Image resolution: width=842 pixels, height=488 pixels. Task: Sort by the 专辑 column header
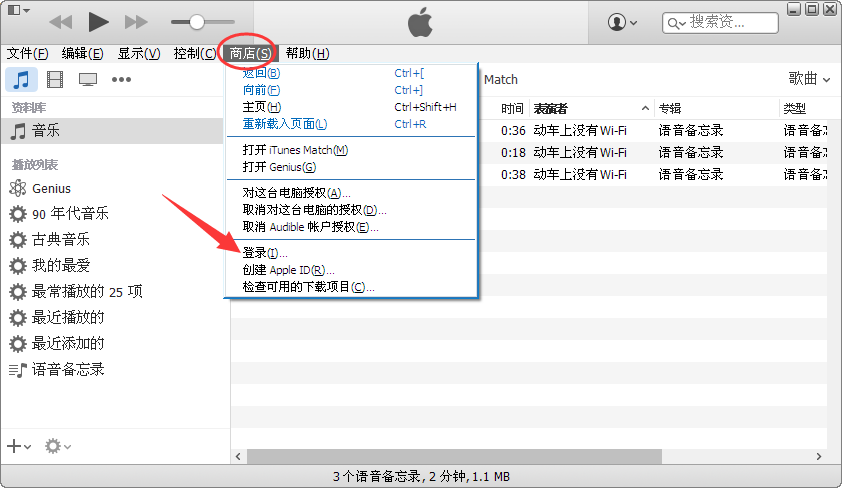716,108
